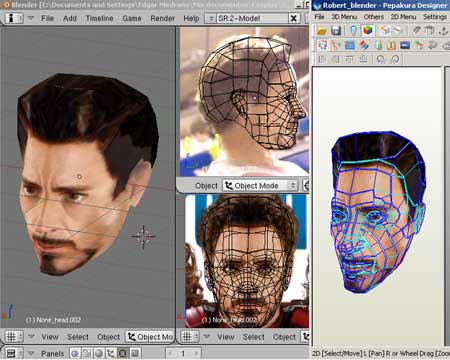
Task: Open Pepakura File menu
Action: tap(319, 17)
